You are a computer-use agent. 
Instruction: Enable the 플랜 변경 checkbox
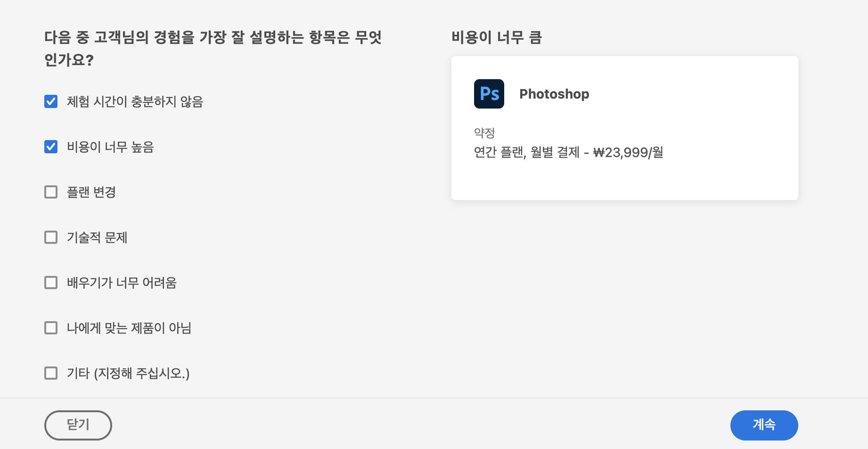pos(51,192)
